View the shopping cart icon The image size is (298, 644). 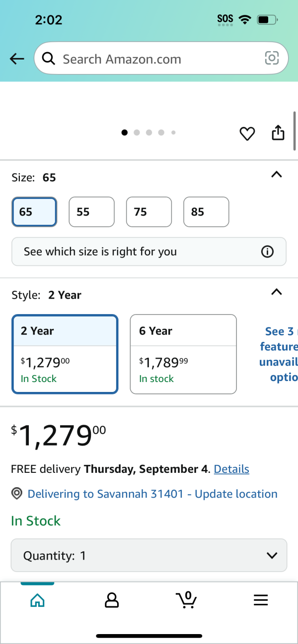(186, 599)
